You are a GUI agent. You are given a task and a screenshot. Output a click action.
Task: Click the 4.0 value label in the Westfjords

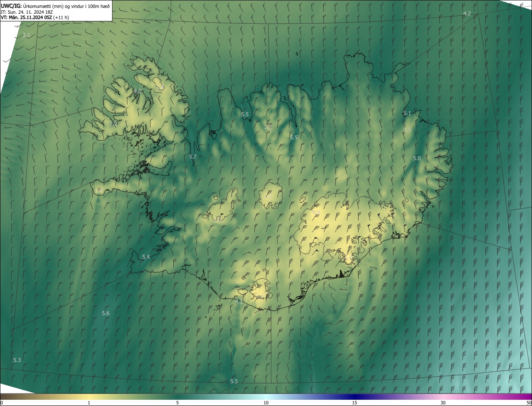click(137, 91)
